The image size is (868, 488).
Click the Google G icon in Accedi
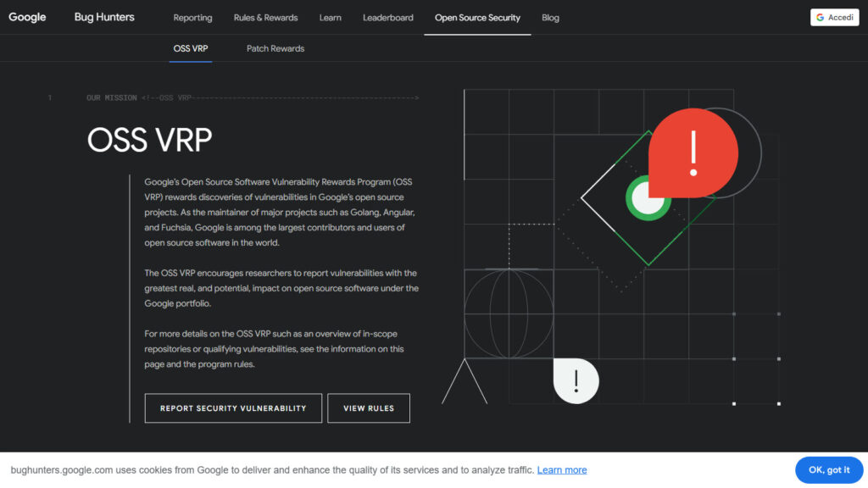pyautogui.click(x=820, y=17)
